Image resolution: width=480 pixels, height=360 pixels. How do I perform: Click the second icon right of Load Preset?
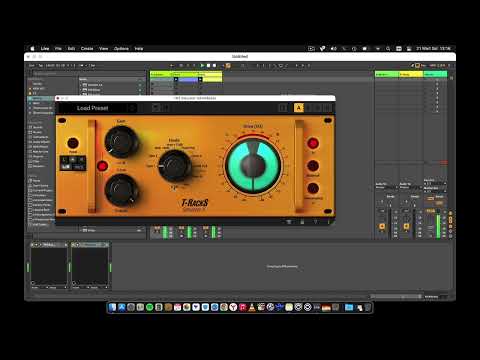[166, 108]
